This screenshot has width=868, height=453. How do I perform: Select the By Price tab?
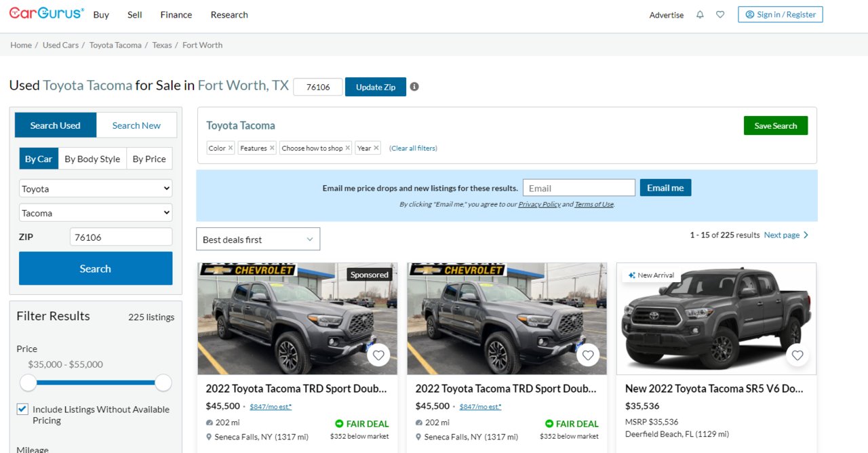pos(149,159)
